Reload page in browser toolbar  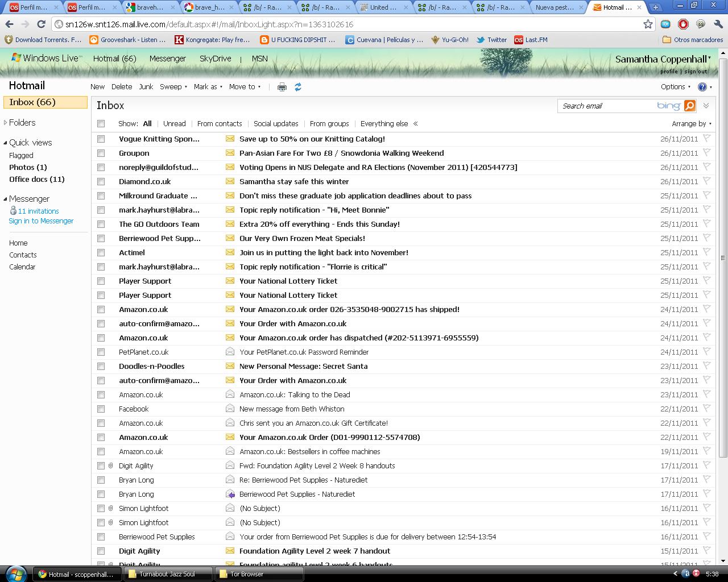coord(41,24)
